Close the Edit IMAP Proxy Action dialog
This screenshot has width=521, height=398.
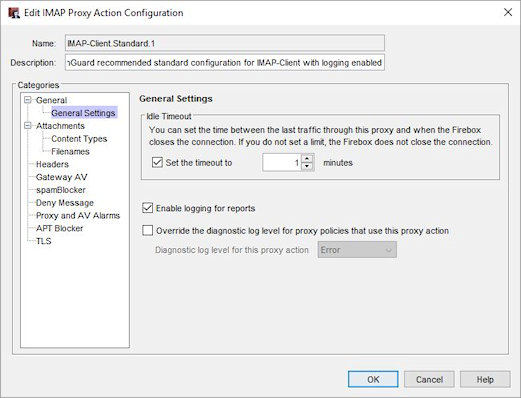pyautogui.click(x=508, y=12)
